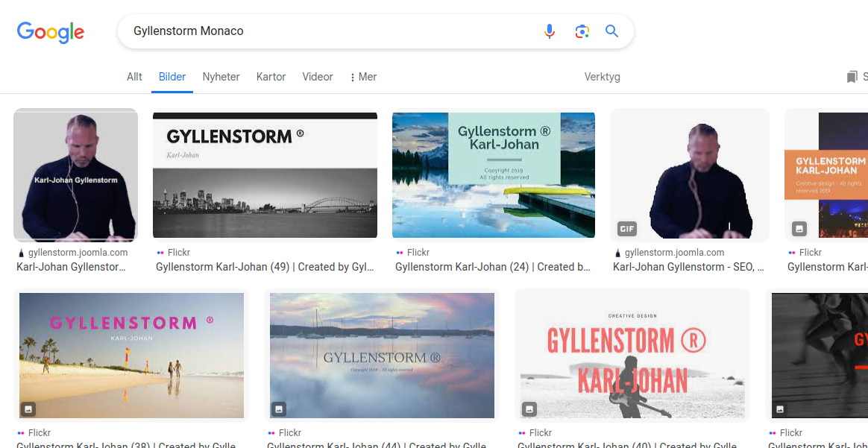Click Flickr source label under result (49)
868x448 pixels.
click(179, 253)
